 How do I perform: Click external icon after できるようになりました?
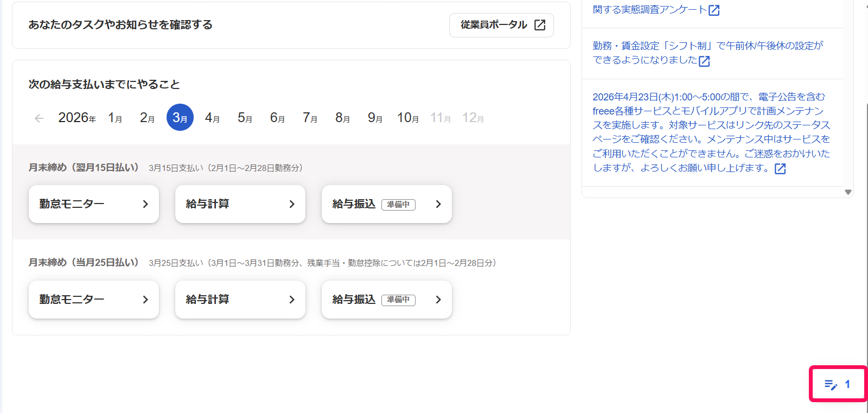(704, 61)
